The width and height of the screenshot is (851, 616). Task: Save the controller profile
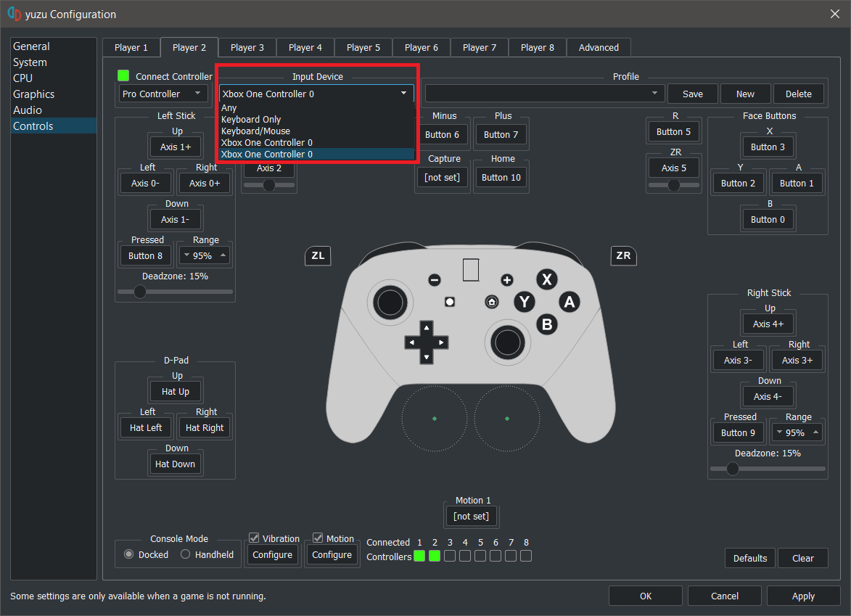coord(693,94)
